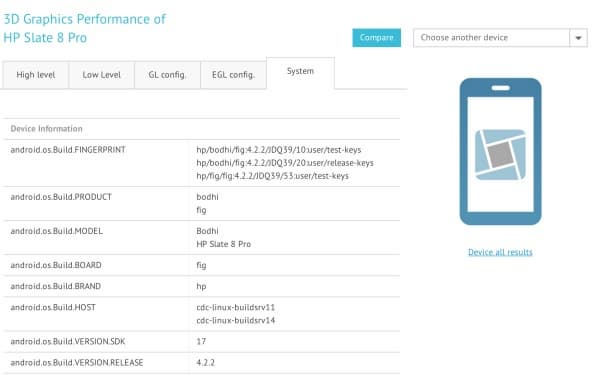594x376 pixels.
Task: Click the android.os.Build.MODEL row label
Action: pos(56,231)
